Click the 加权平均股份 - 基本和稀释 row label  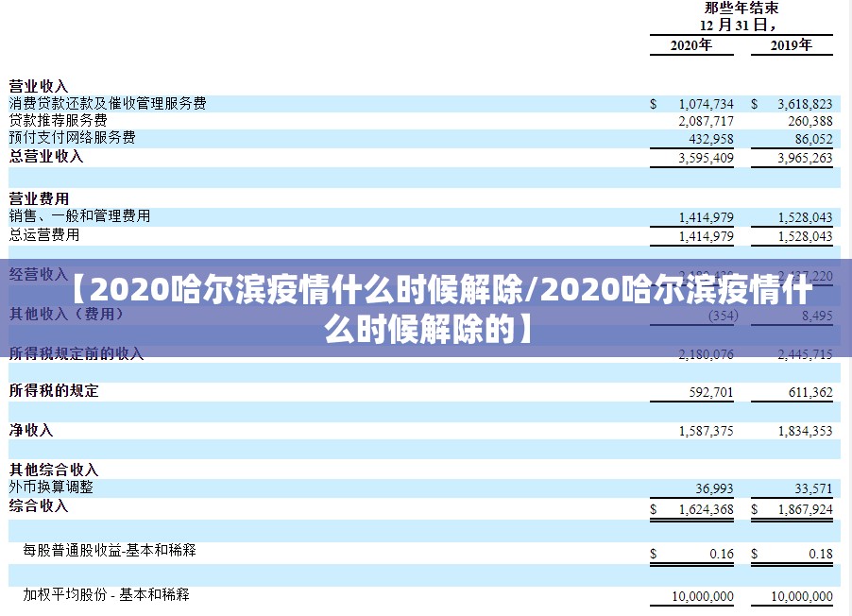[x=106, y=595]
